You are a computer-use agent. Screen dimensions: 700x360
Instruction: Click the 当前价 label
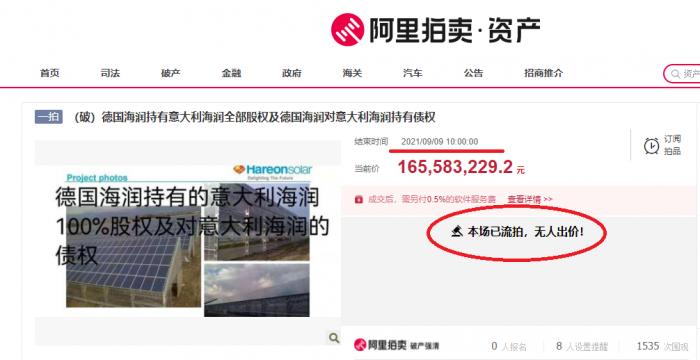(x=367, y=169)
